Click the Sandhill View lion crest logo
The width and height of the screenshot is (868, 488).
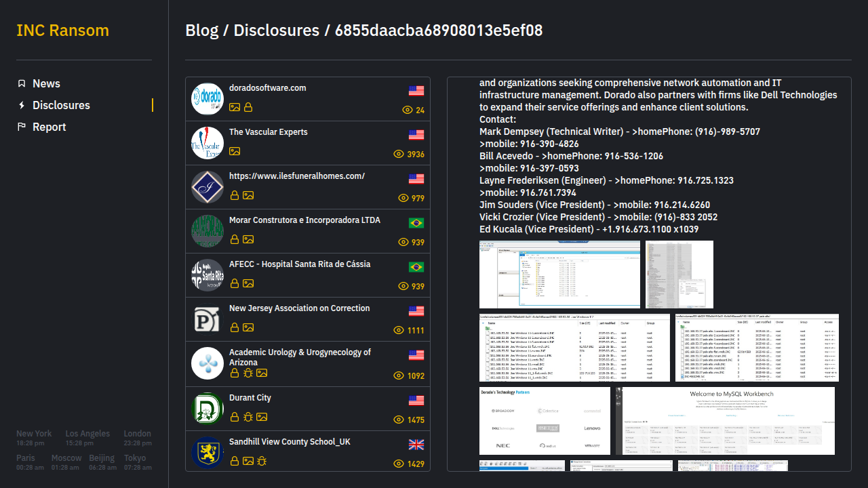(x=208, y=453)
